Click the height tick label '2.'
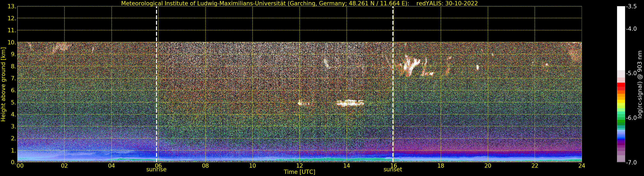Screen dimensions: 644x176 click(13, 138)
